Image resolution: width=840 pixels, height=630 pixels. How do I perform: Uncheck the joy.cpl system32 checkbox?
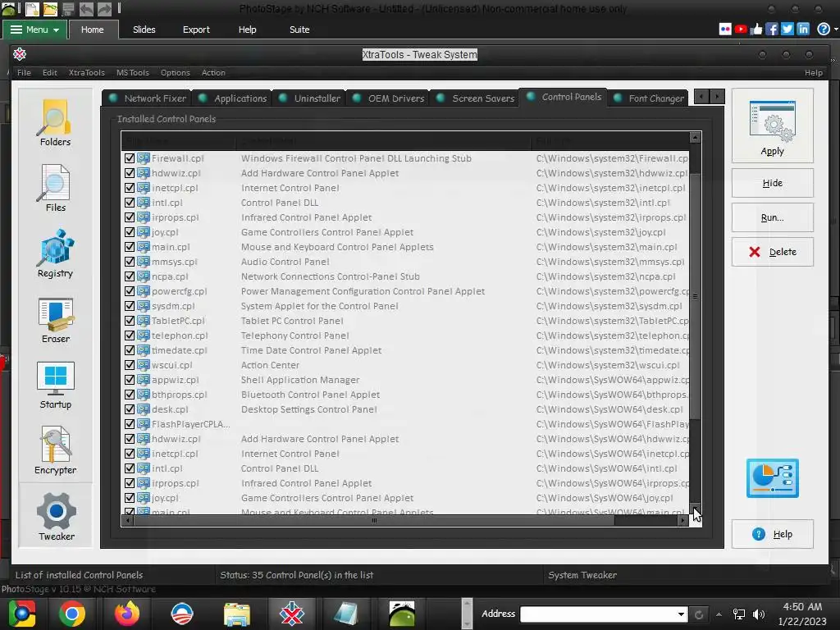click(129, 232)
